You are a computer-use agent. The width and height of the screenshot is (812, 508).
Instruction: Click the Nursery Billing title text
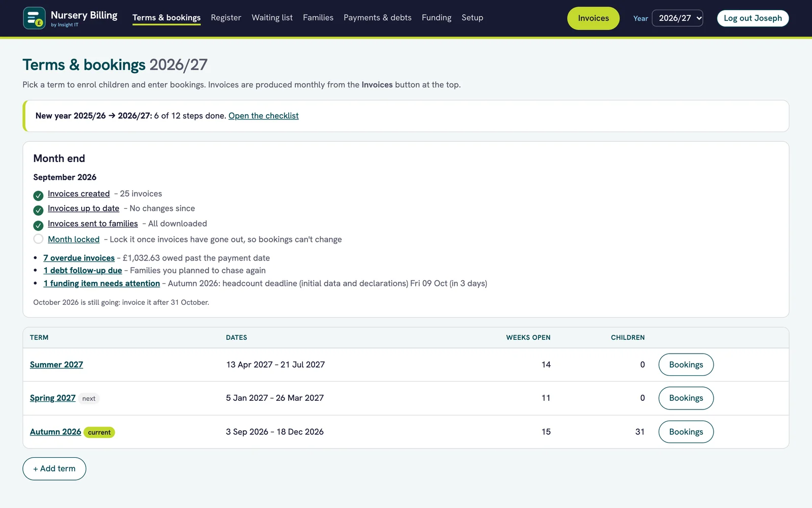tap(84, 15)
